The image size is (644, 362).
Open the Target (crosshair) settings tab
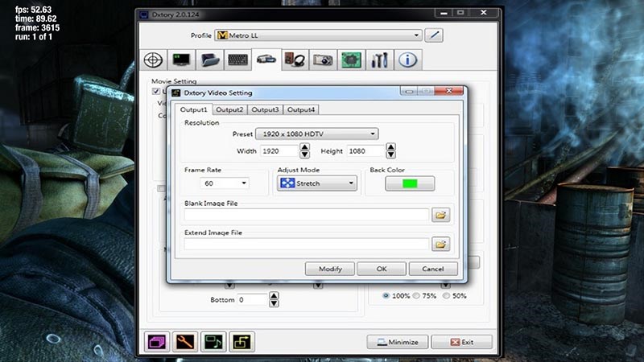click(154, 60)
